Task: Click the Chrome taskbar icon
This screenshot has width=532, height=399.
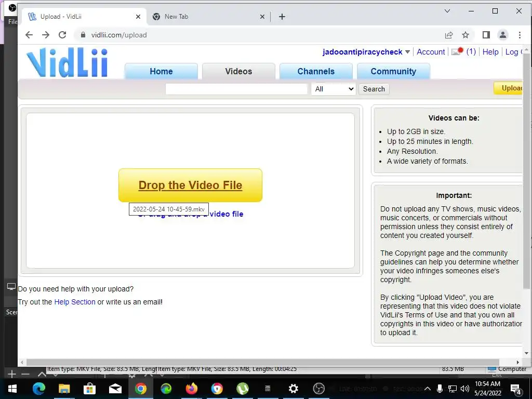Action: point(140,389)
